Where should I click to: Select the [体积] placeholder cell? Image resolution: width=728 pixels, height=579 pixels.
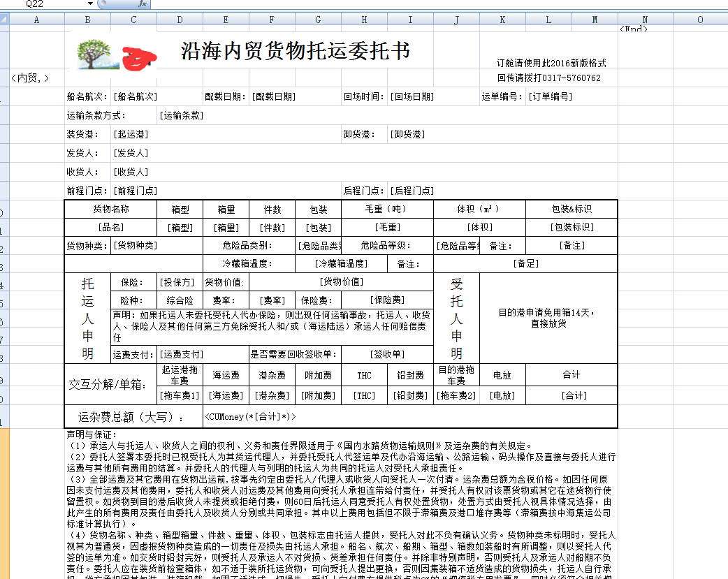tap(479, 228)
